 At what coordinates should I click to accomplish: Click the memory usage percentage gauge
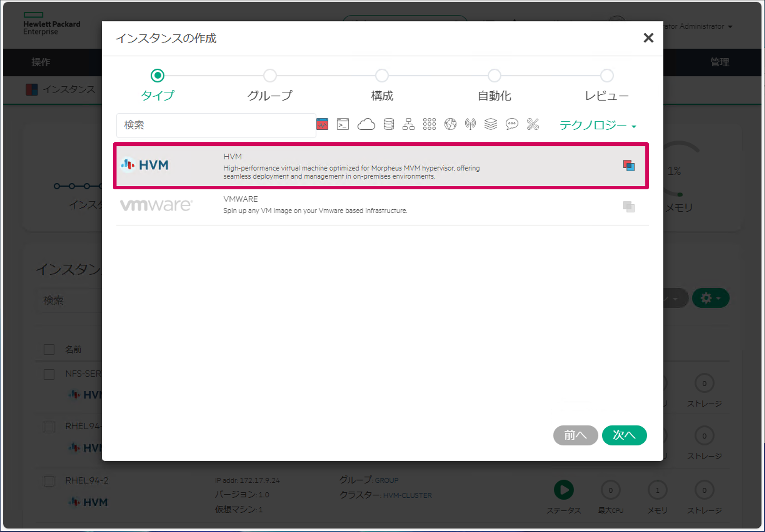click(x=676, y=171)
